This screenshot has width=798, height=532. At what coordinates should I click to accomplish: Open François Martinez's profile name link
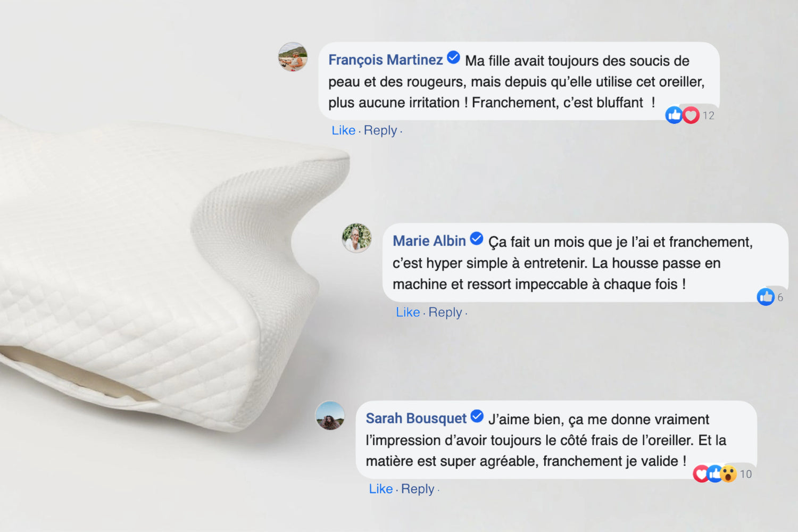point(386,60)
